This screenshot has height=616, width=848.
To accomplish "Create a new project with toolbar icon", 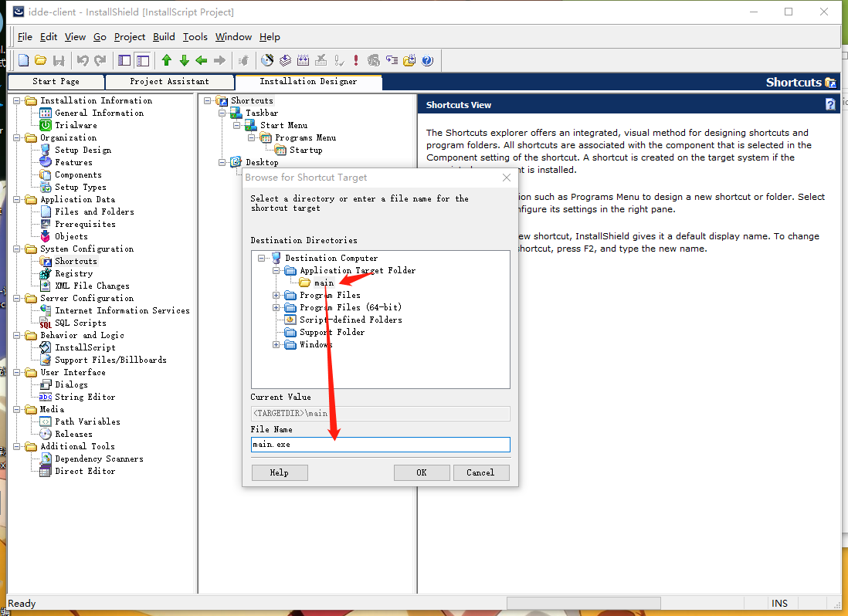I will point(24,60).
